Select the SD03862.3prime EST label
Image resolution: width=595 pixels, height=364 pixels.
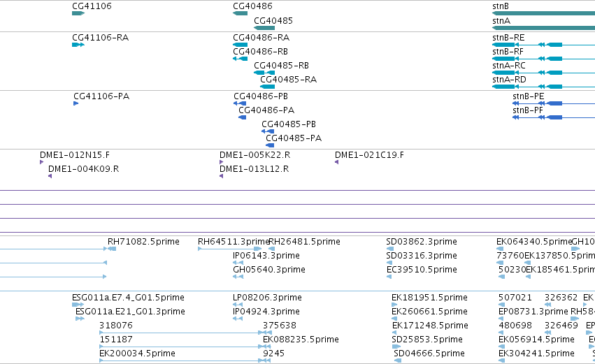[x=422, y=242]
